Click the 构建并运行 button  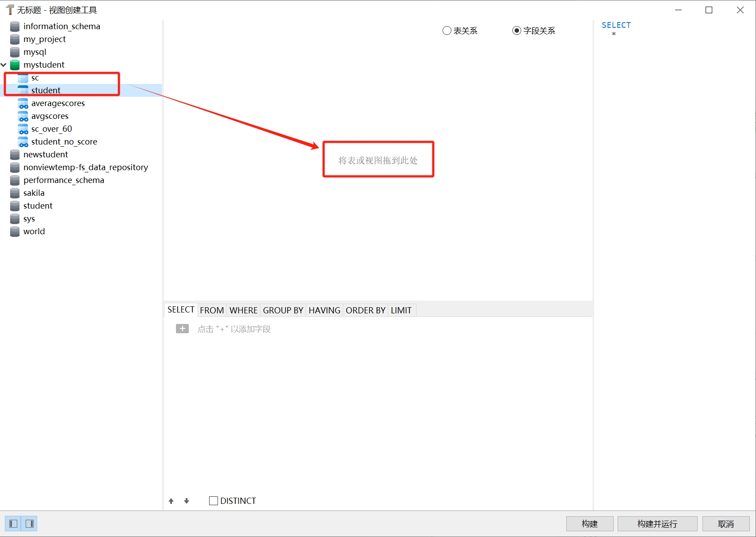[657, 524]
